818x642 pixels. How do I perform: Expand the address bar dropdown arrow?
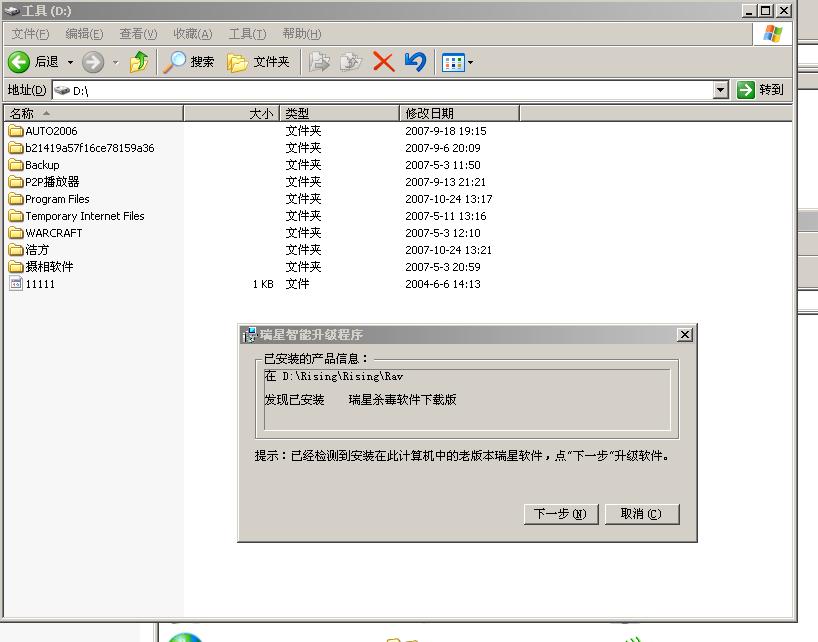tap(721, 90)
